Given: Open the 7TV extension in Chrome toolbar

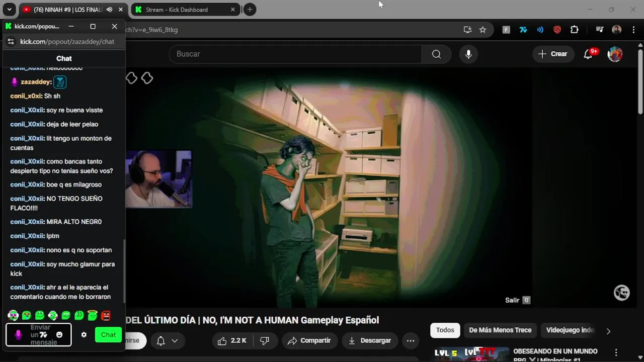Looking at the screenshot, I should [x=523, y=30].
